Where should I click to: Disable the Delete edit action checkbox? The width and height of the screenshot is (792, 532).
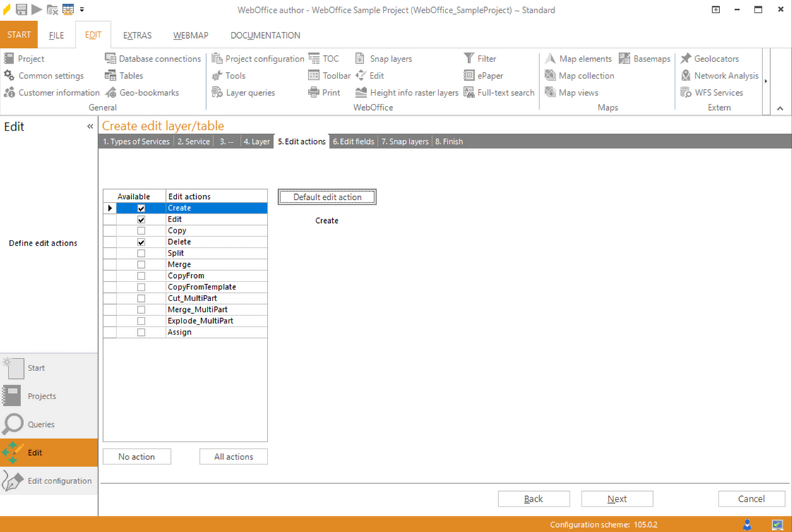(x=140, y=241)
